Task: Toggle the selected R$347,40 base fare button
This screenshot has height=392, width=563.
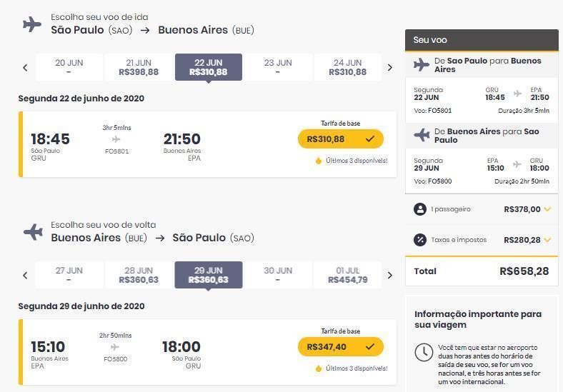Action: click(340, 347)
